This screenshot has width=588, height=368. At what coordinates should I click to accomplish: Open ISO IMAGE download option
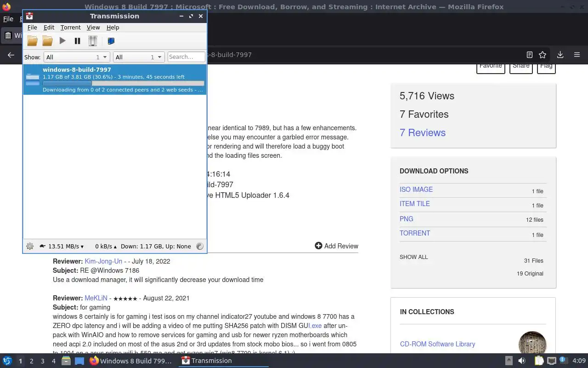[x=416, y=190]
